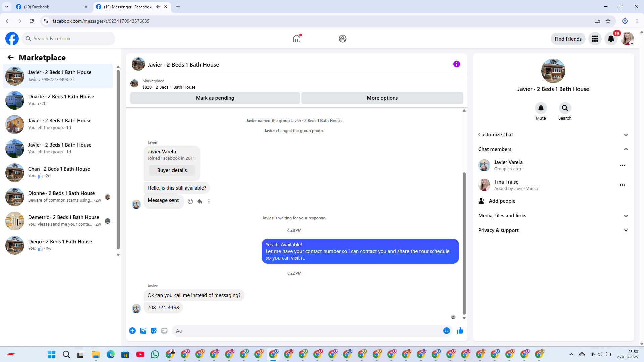Screen dimensions: 644x362
Task: View Buyer details for Javier Varela
Action: [172, 170]
